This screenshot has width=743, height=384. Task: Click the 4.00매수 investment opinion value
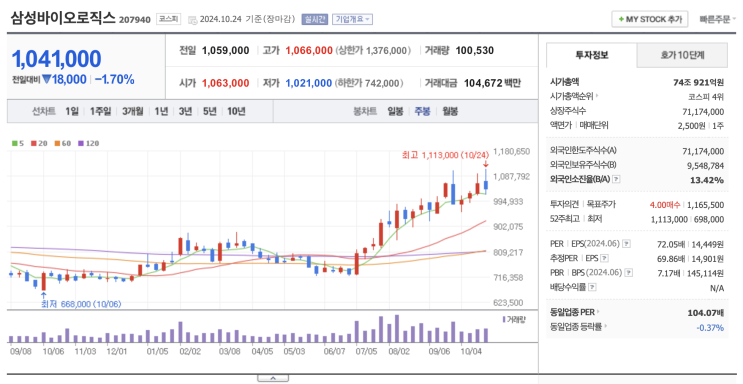(x=665, y=205)
